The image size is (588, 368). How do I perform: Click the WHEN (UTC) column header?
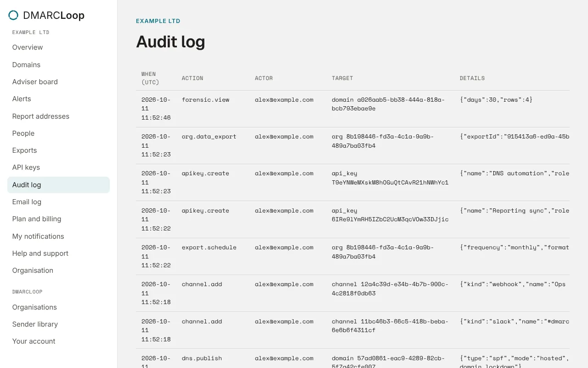150,78
